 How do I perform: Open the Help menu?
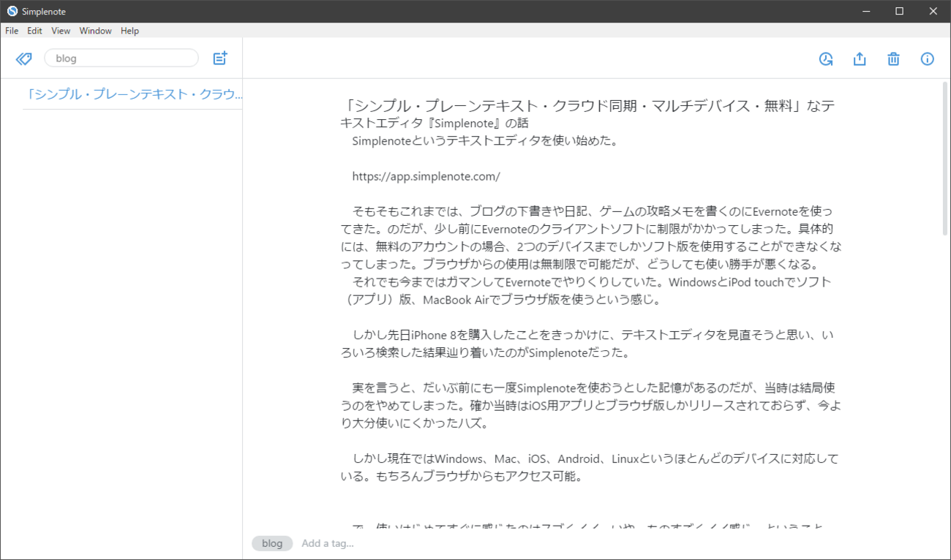[129, 31]
